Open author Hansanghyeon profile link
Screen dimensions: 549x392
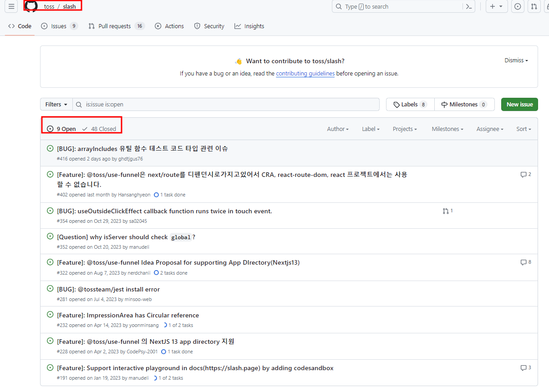(134, 195)
